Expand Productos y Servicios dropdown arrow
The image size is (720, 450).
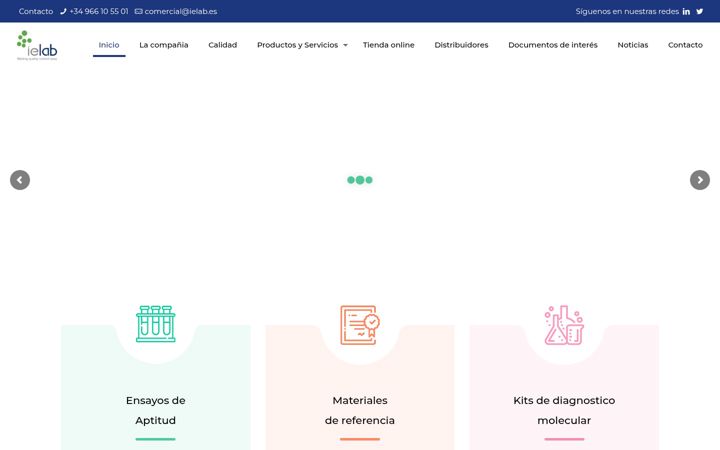(345, 45)
